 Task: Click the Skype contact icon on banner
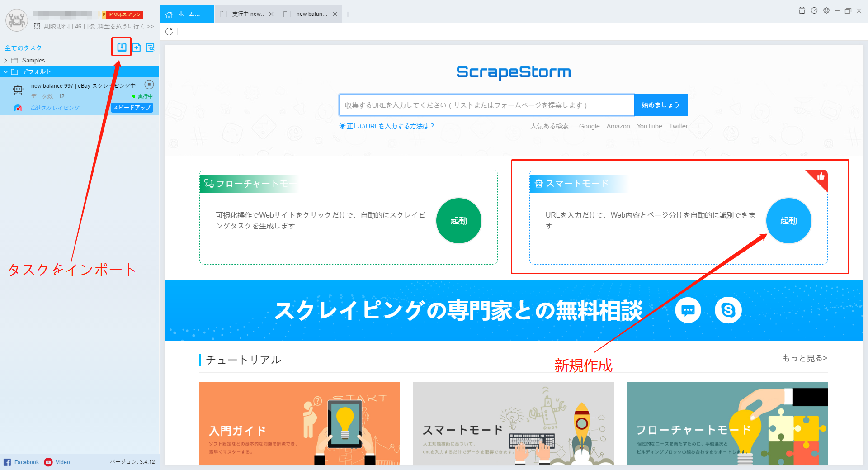(728, 310)
